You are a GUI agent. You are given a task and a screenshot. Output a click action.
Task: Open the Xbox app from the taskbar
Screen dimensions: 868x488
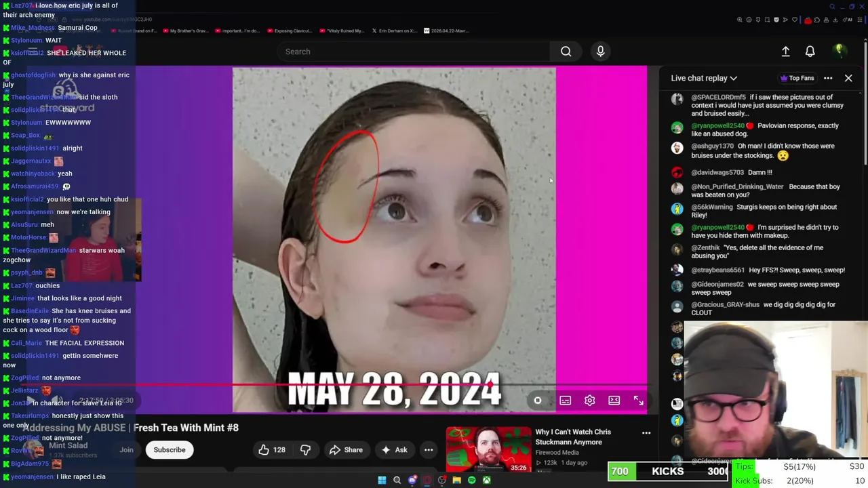click(x=487, y=480)
